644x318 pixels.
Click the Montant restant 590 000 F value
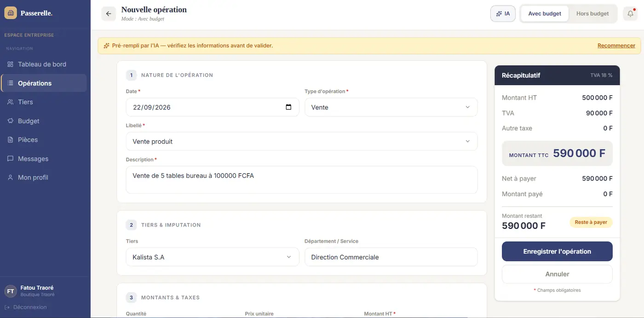pyautogui.click(x=523, y=226)
